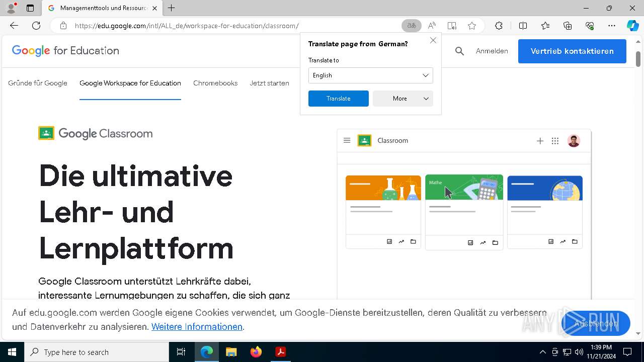
Task: Click the page vertical scrollbar thumb
Action: 638,59
